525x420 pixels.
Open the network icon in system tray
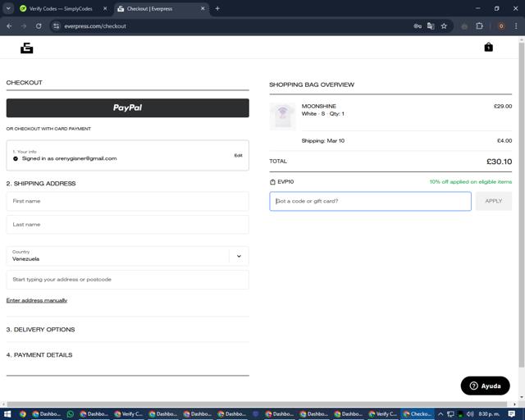pyautogui.click(x=450, y=414)
